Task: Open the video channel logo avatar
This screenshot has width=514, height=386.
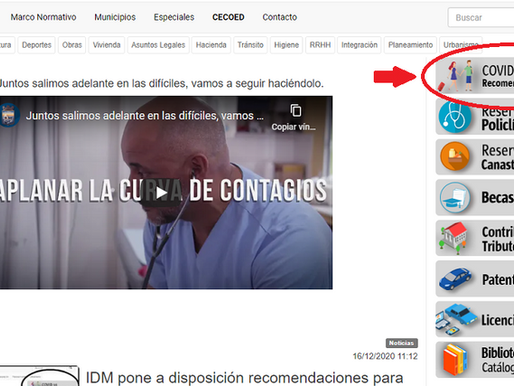Action: pos(9,115)
